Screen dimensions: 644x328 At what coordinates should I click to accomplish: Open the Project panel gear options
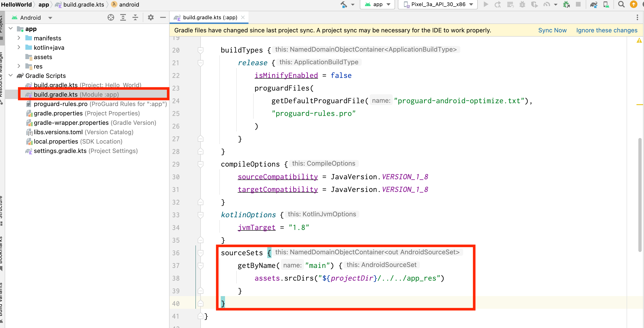[x=151, y=18]
